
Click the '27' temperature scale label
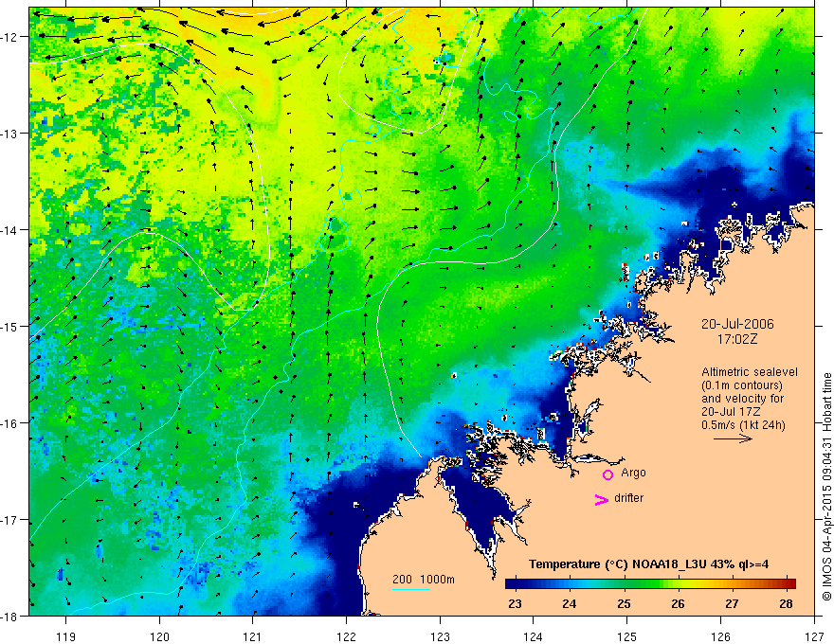coord(732,603)
